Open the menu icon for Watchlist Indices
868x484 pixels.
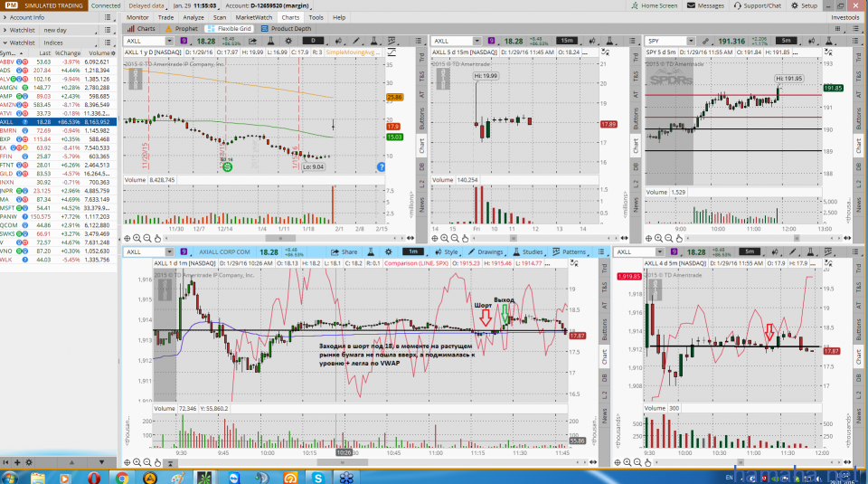[x=108, y=43]
